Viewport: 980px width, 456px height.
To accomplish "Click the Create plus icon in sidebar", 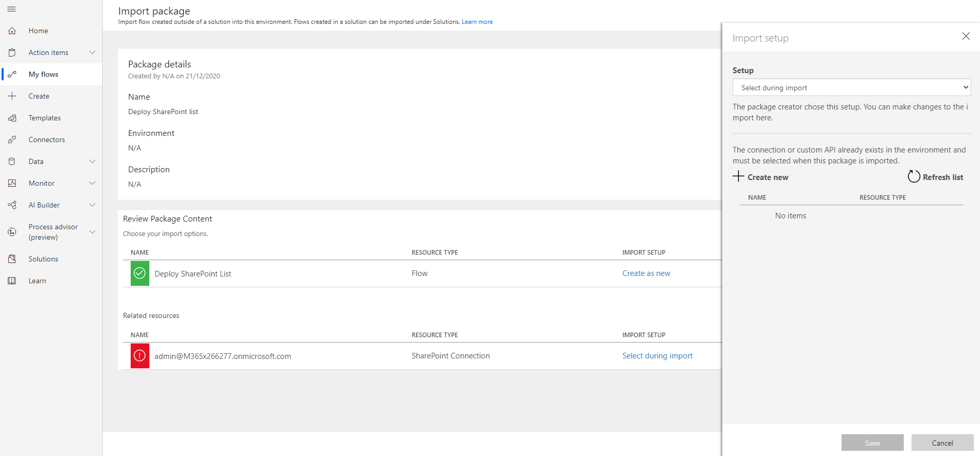I will (x=12, y=96).
